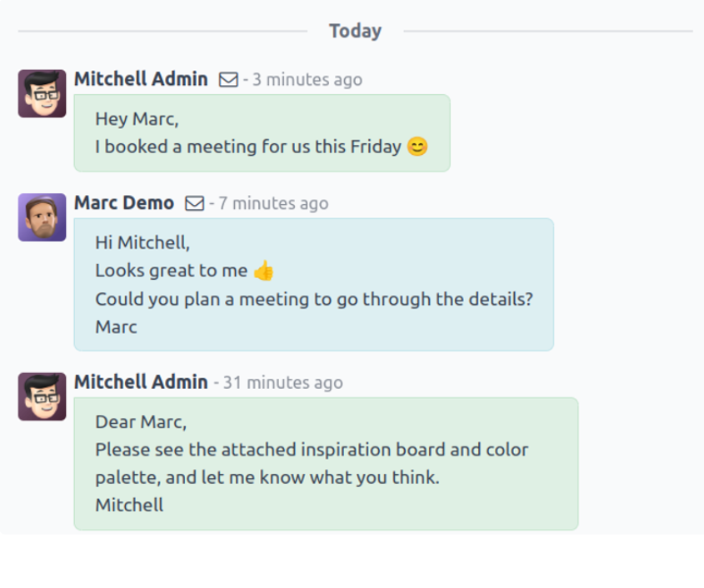Click Marc Demo's bearded avatar

coord(42,217)
